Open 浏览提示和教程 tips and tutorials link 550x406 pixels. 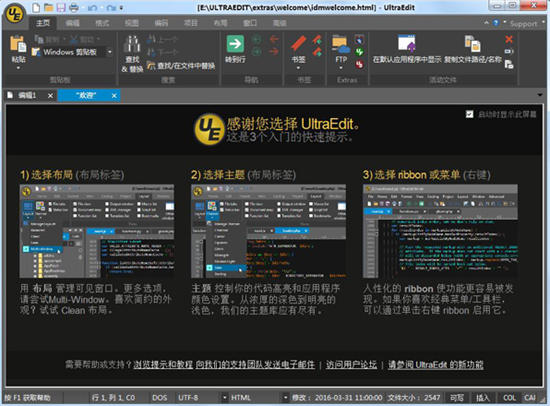coord(163,365)
